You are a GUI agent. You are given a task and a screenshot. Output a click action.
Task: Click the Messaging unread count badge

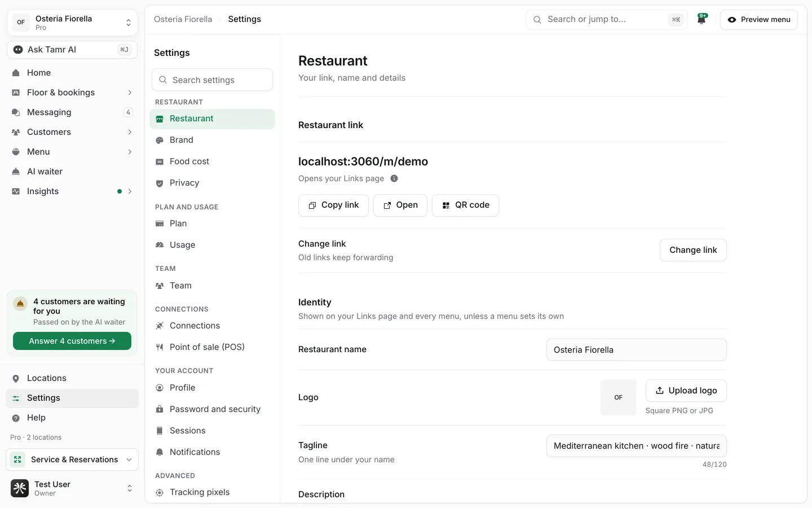[x=128, y=112]
